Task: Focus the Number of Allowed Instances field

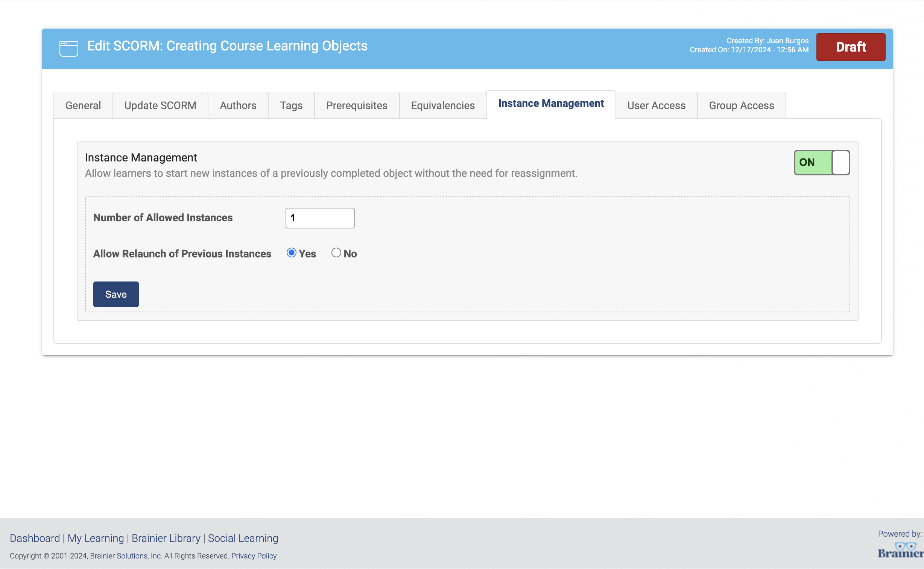Action: (x=320, y=218)
